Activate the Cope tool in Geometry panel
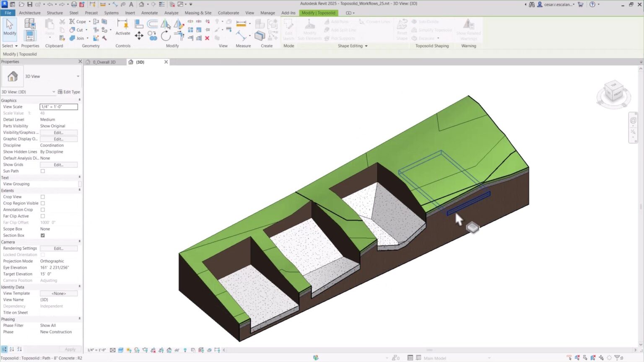 (x=78, y=21)
